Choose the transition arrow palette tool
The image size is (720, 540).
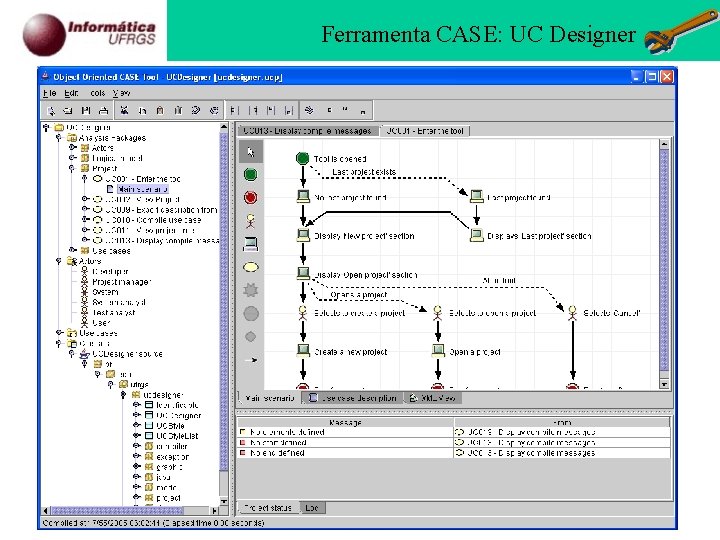click(251, 360)
